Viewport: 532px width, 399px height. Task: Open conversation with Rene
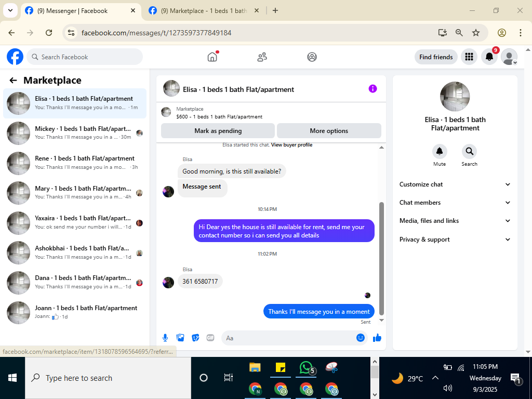click(75, 163)
